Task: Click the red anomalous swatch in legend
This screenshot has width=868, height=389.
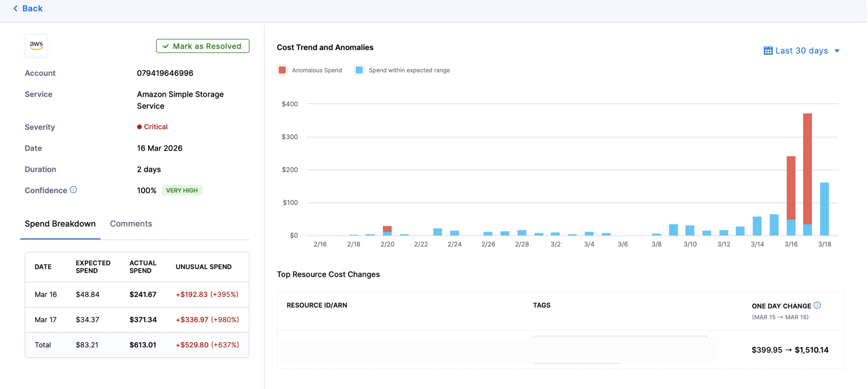Action: tap(282, 70)
